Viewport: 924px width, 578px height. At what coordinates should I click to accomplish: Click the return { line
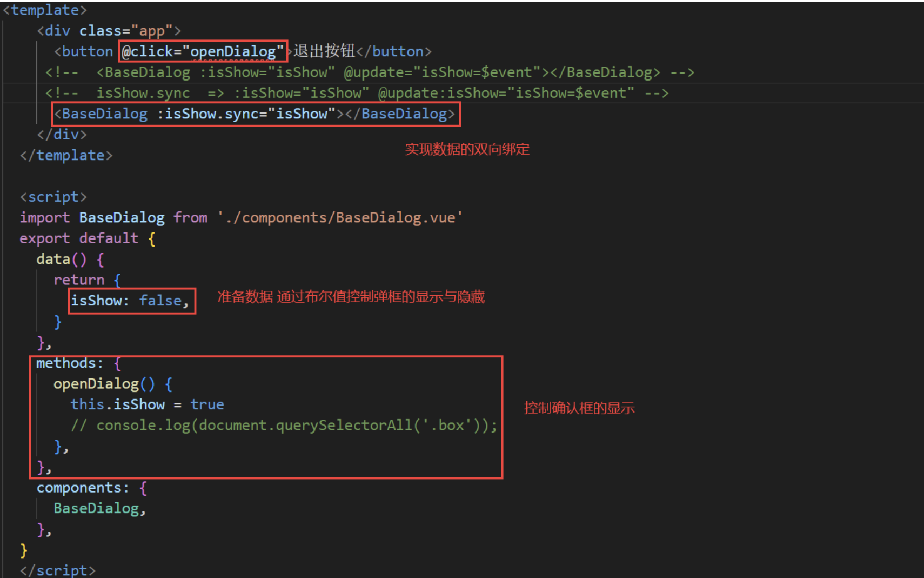[88, 280]
